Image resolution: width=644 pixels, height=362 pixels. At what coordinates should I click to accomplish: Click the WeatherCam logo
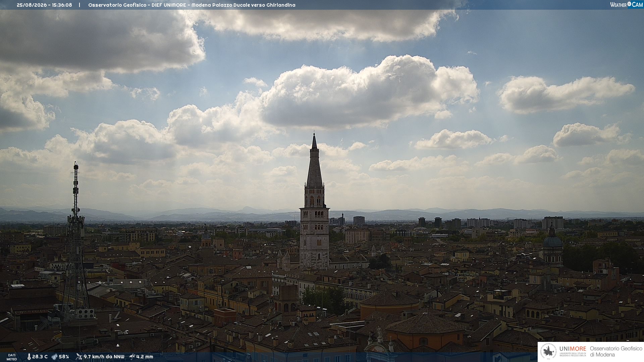[x=627, y=5]
